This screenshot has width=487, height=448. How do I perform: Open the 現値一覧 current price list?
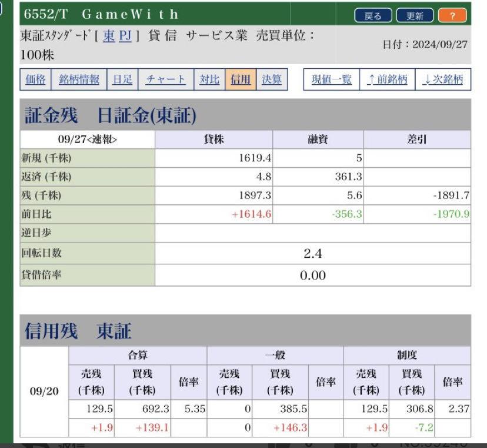331,80
